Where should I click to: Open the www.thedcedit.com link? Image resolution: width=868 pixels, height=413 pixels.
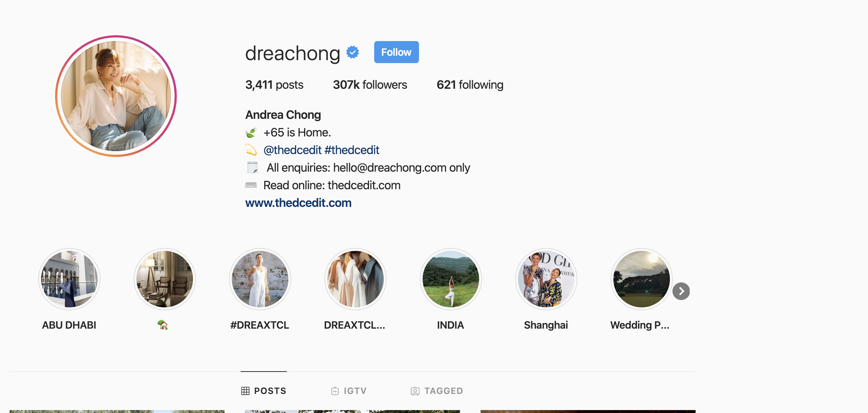(x=298, y=203)
